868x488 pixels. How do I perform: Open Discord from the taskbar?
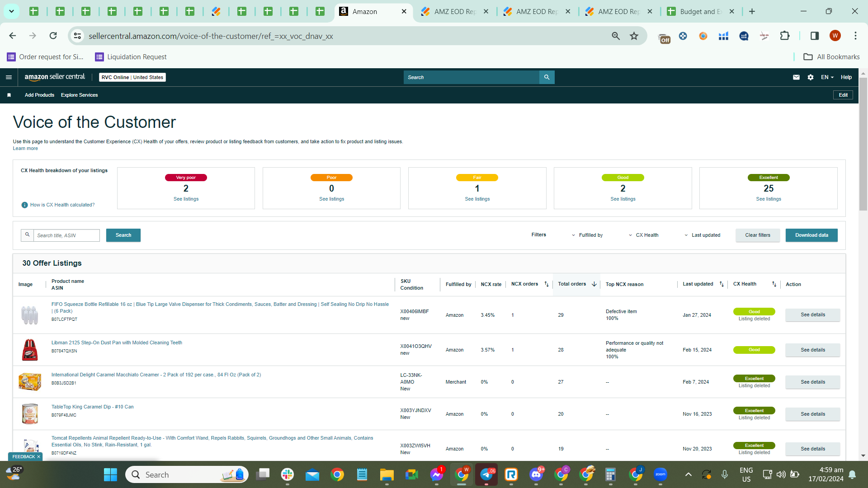pos(536,474)
